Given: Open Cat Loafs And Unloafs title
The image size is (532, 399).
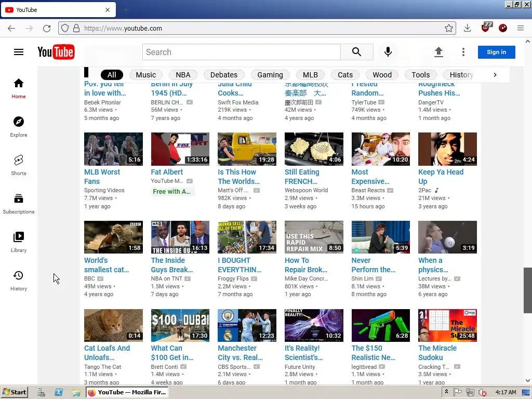Looking at the screenshot, I should pos(107,353).
